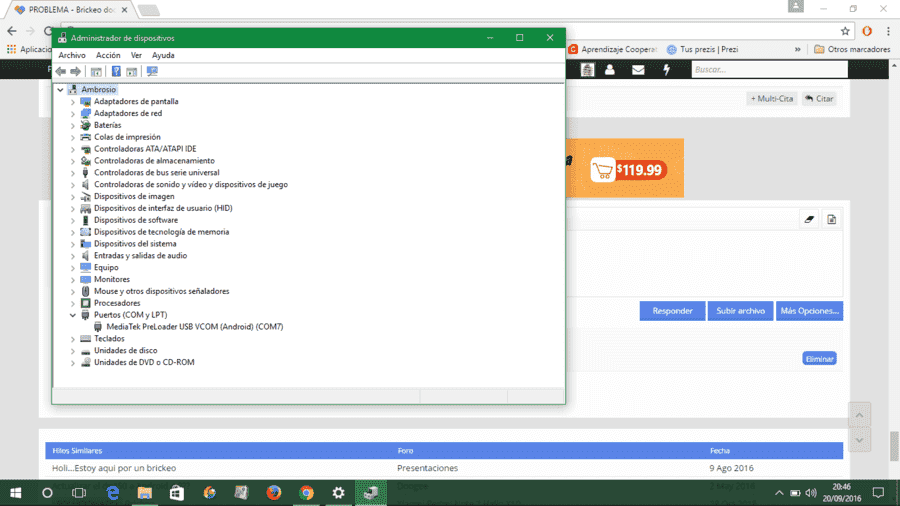Expand Controladoras de bus serie universal node

pos(73,173)
